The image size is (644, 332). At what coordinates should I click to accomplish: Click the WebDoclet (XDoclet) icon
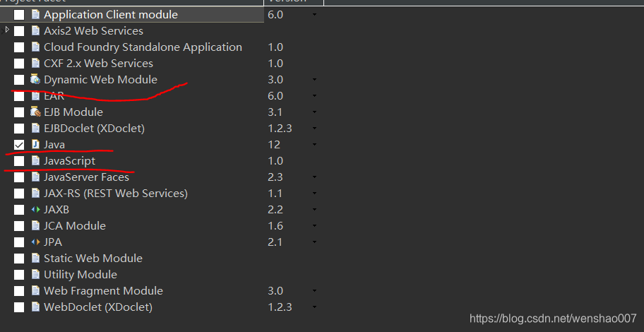pos(35,307)
